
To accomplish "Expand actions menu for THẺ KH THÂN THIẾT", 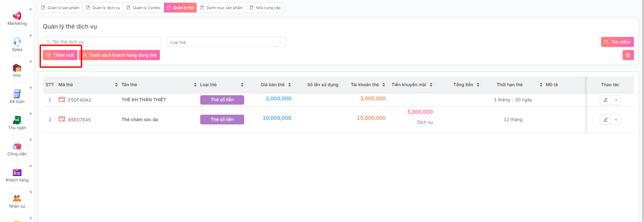I will click(x=616, y=100).
